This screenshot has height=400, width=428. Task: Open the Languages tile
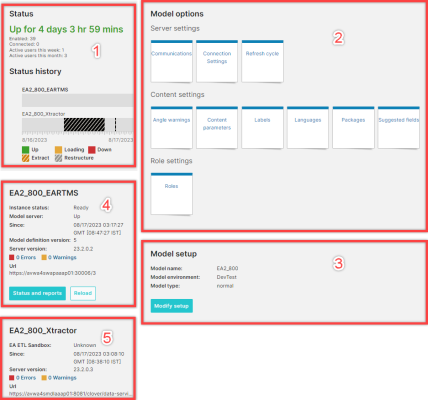308,128
